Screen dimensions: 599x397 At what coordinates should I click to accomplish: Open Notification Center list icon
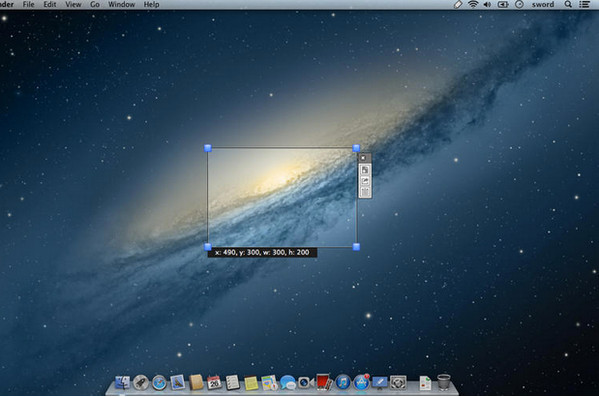(x=584, y=5)
